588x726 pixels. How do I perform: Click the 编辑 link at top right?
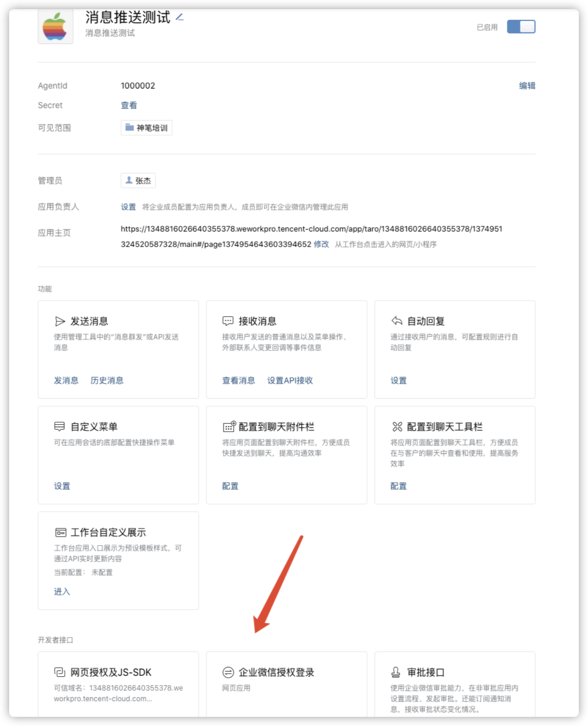pos(527,86)
